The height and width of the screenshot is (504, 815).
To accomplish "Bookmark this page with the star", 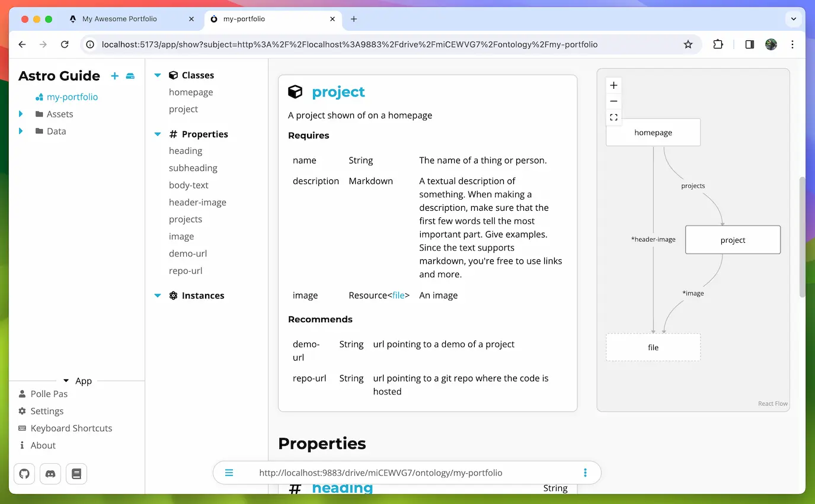I will [688, 44].
